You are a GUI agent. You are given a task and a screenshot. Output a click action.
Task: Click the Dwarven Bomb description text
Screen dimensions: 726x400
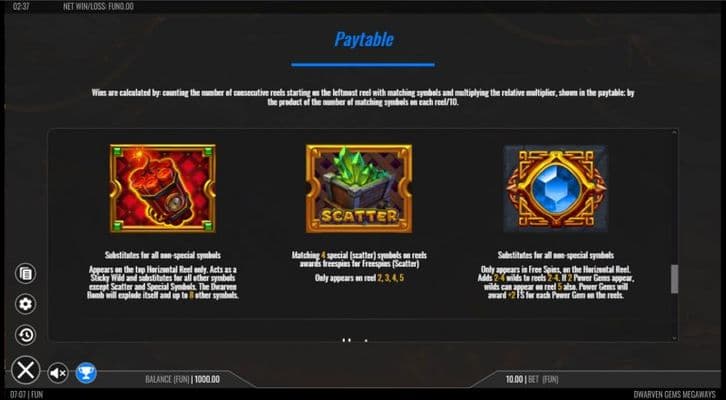click(x=163, y=281)
